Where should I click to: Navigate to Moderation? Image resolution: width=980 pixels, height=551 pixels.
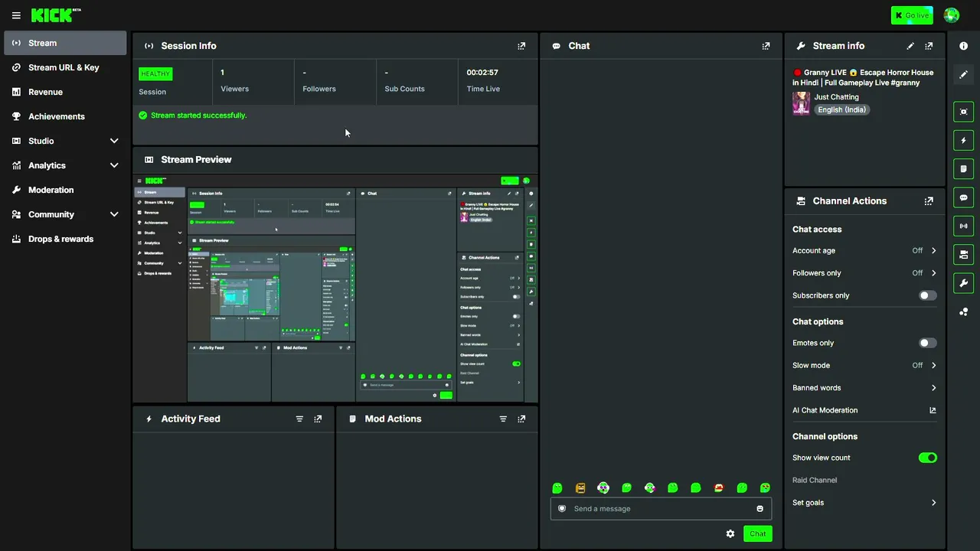coord(65,190)
